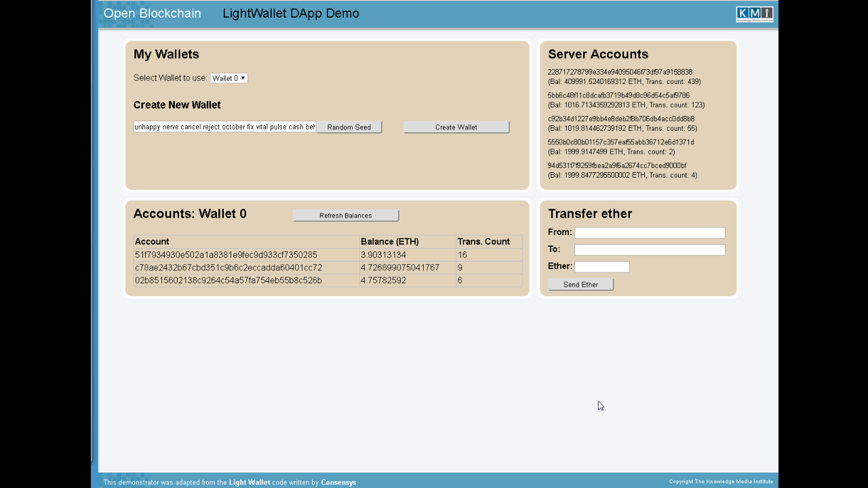
Task: Open the wallet selection dropdown showing Wallet 0
Action: point(229,77)
